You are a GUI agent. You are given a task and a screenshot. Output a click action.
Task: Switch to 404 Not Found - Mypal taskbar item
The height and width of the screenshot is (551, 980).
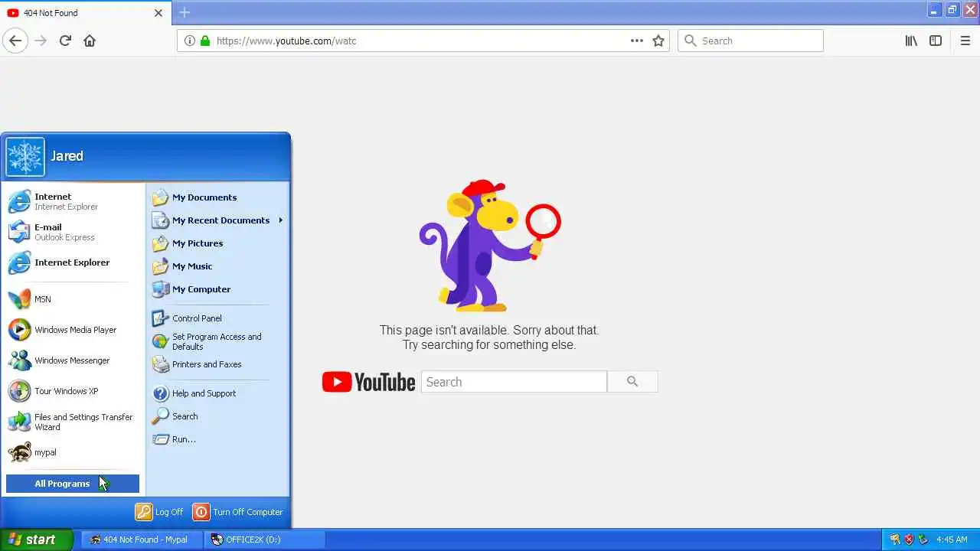(142, 540)
